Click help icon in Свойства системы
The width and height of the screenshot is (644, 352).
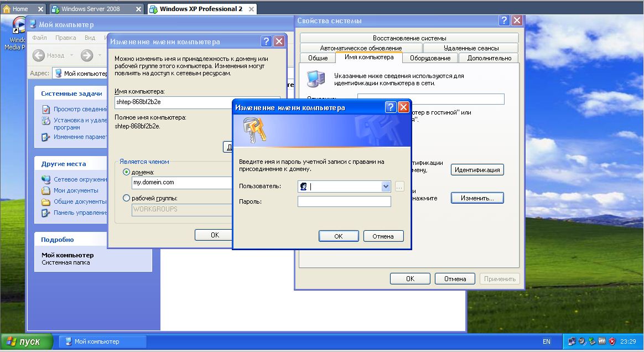[x=505, y=20]
